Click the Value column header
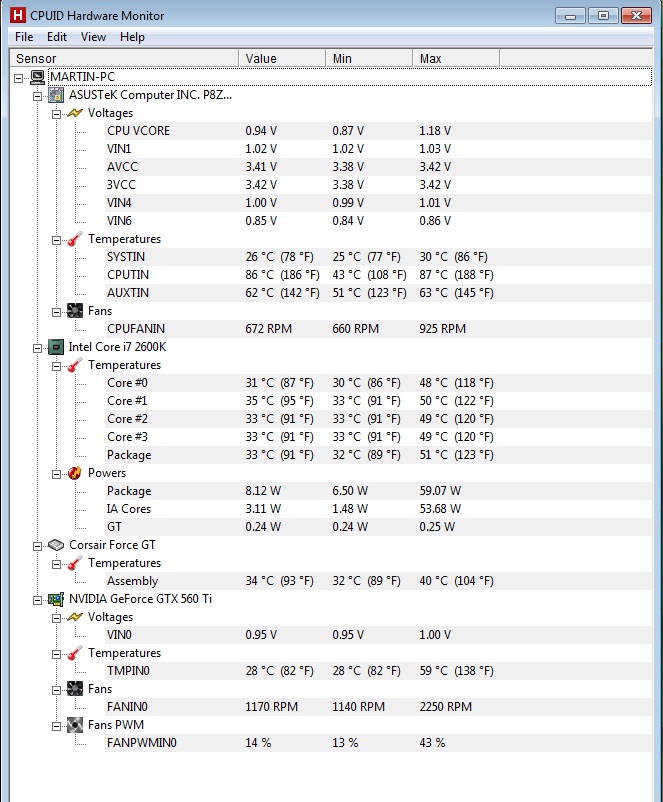663x802 pixels. 282,58
